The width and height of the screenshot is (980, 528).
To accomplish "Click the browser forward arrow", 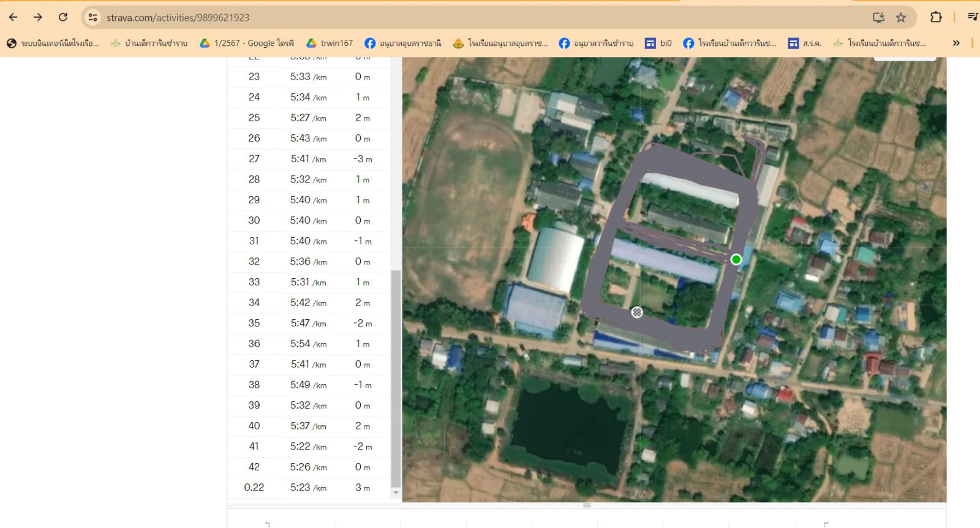I will pyautogui.click(x=38, y=17).
